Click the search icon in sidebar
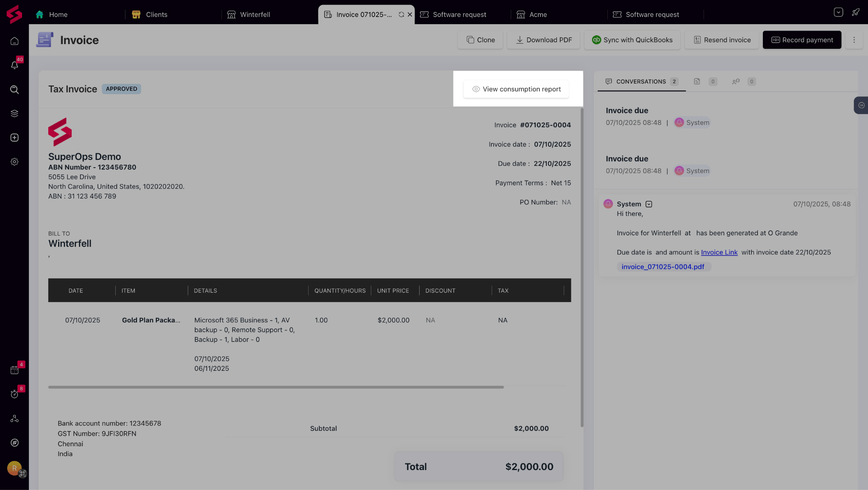 [14, 90]
